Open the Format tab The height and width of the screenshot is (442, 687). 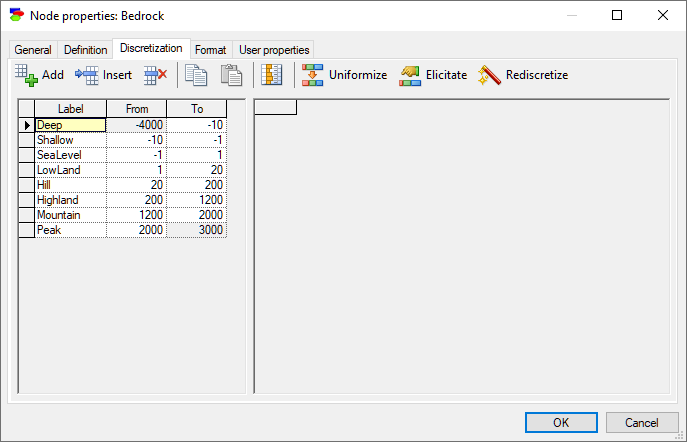point(211,50)
